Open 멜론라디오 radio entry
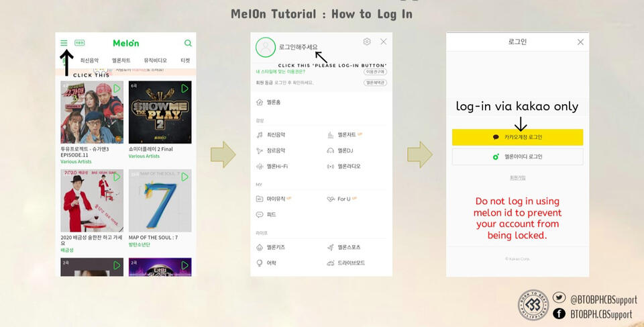Screen dimensions: 644x327 pos(343,166)
